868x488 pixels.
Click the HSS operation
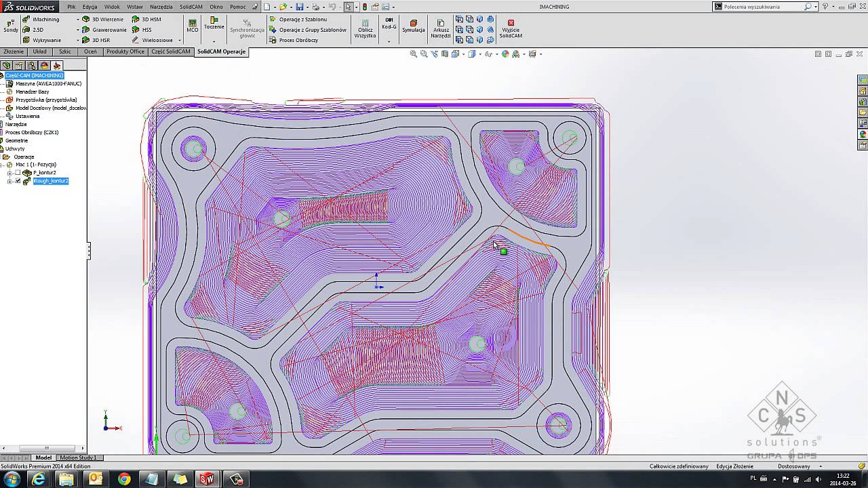[x=142, y=30]
